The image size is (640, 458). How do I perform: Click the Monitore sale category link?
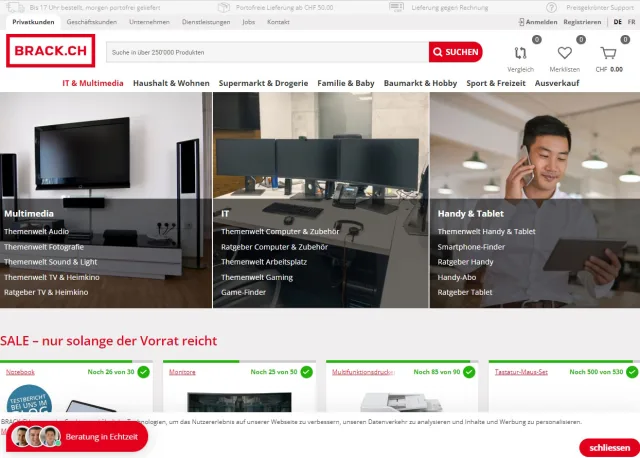click(182, 372)
